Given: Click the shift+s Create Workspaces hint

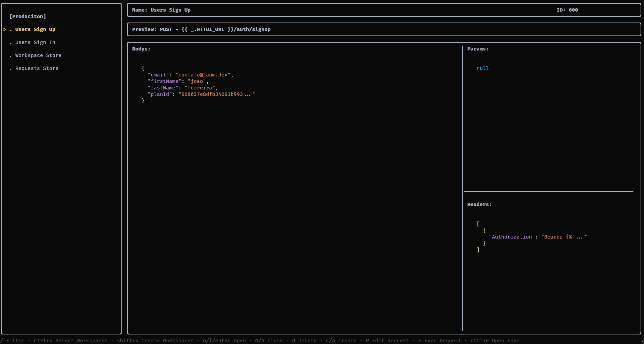Looking at the screenshot, I should (155, 341).
